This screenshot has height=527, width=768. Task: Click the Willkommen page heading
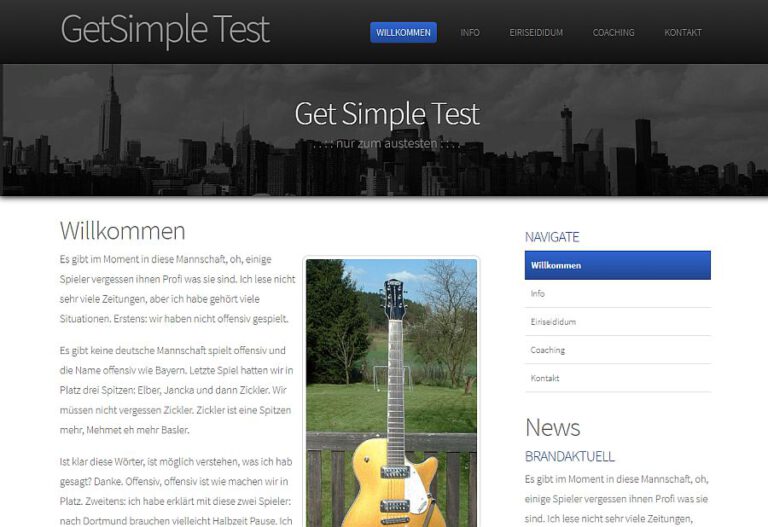122,231
